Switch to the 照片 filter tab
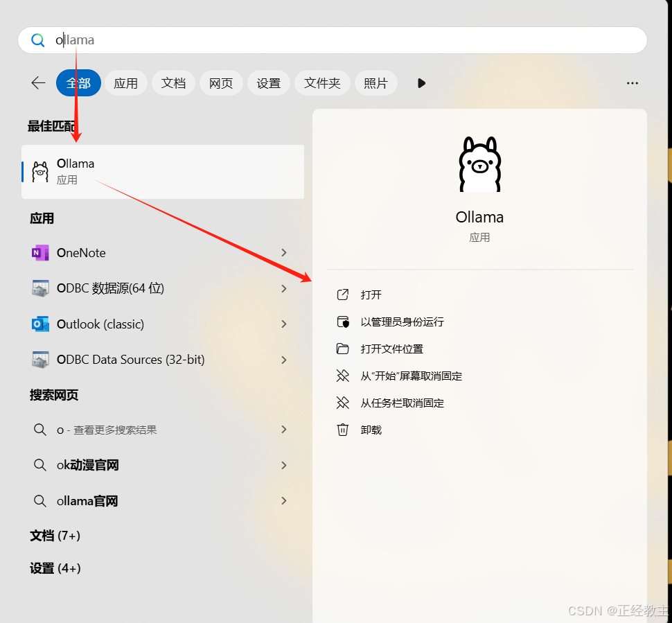The width and height of the screenshot is (672, 623). (376, 82)
